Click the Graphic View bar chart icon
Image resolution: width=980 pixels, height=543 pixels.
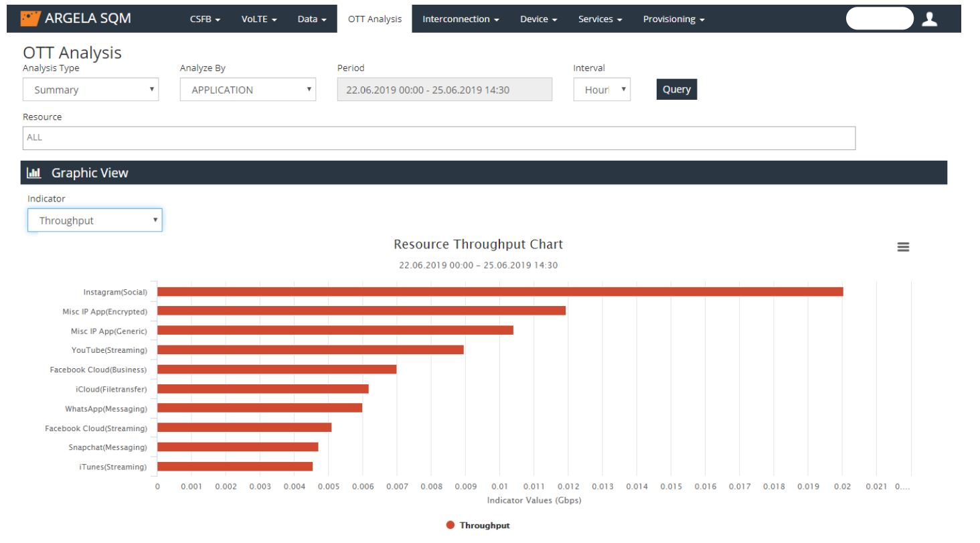point(33,173)
